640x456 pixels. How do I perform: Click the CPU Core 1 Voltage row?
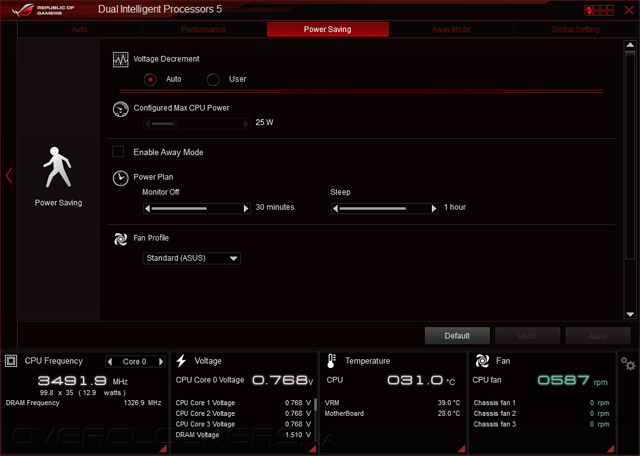(243, 403)
